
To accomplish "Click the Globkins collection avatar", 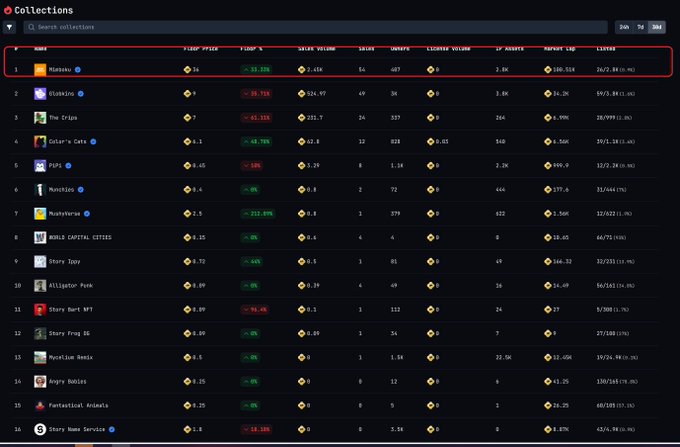I will pos(40,93).
